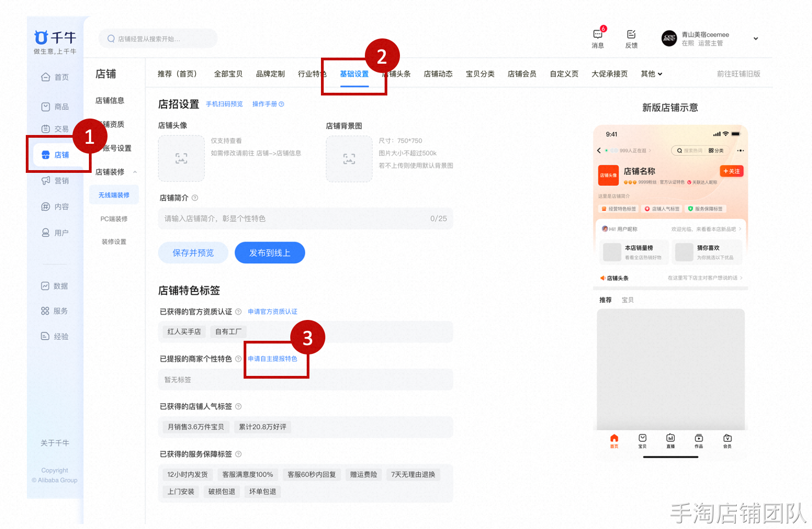The height and width of the screenshot is (529, 812).
Task: Select PC端装修 submenu item
Action: click(114, 219)
